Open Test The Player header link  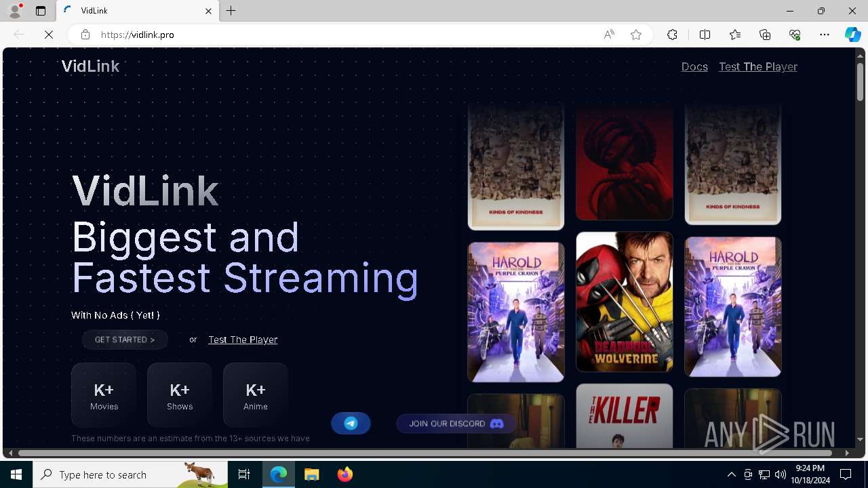pos(757,66)
